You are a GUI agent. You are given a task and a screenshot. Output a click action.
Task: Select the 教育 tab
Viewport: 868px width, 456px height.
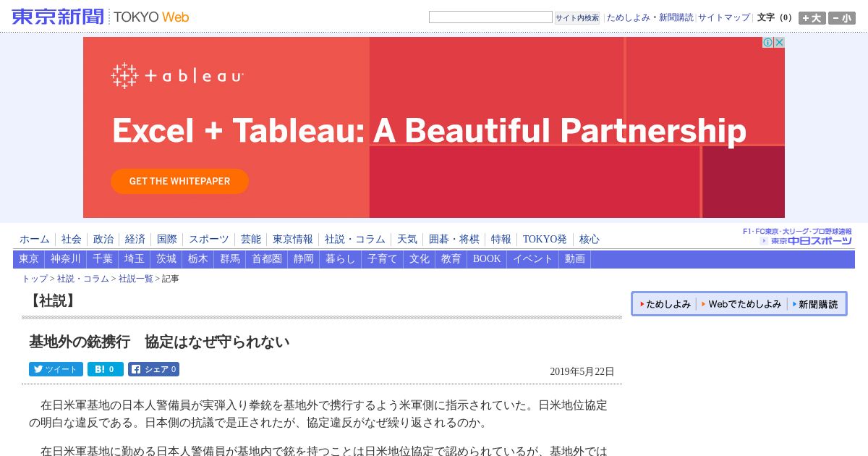coord(451,259)
